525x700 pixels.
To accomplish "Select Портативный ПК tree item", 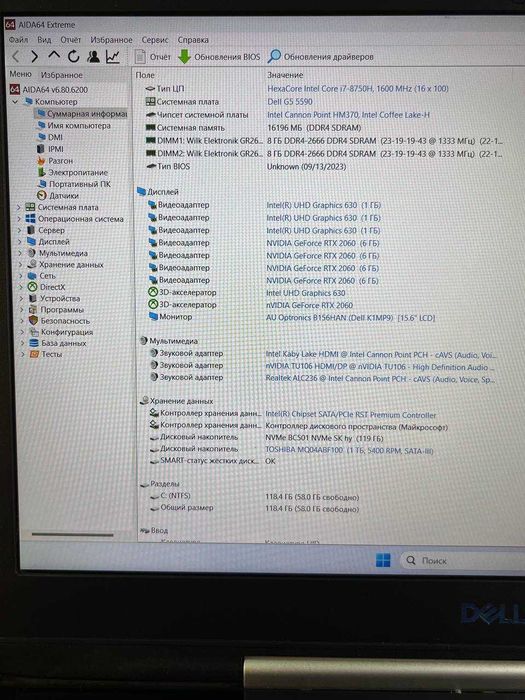I will [74, 184].
